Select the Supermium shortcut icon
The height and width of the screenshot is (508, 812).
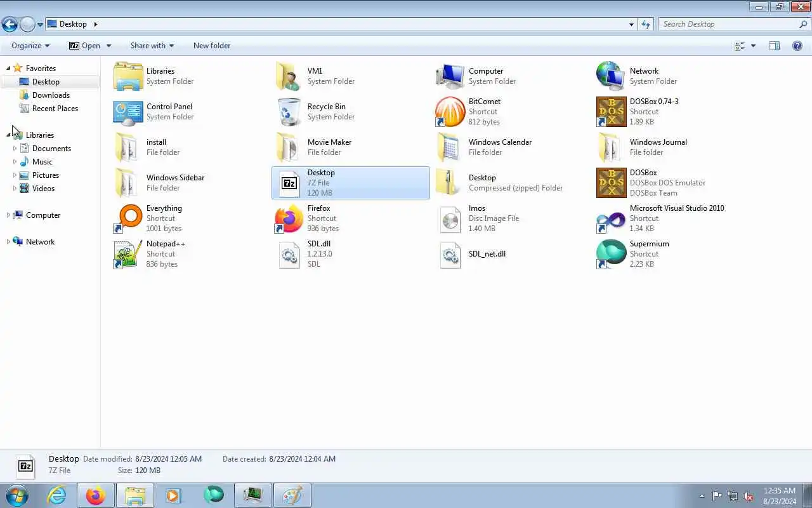tap(611, 254)
